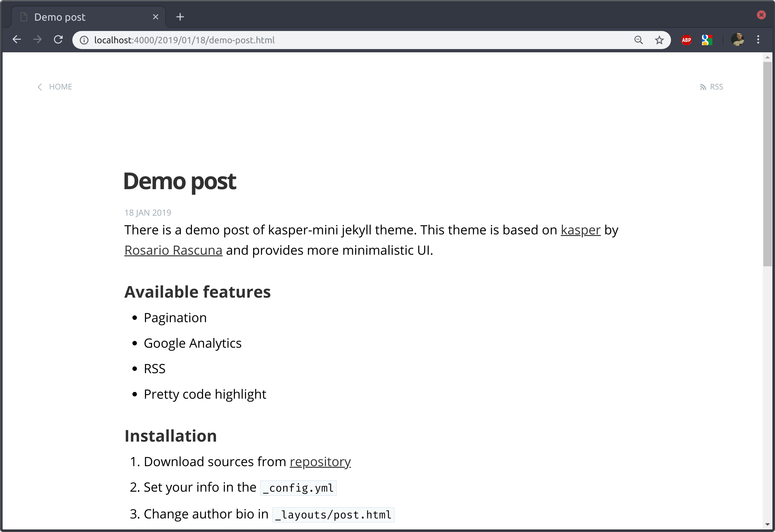
Task: Click the zoom magnifier icon in address bar
Action: click(638, 40)
